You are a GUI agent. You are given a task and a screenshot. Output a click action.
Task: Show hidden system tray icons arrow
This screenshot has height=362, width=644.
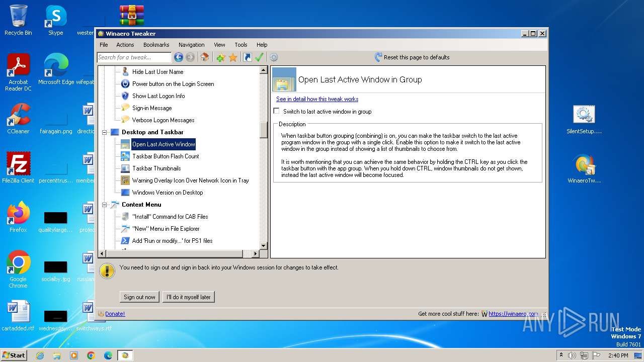coord(561,355)
